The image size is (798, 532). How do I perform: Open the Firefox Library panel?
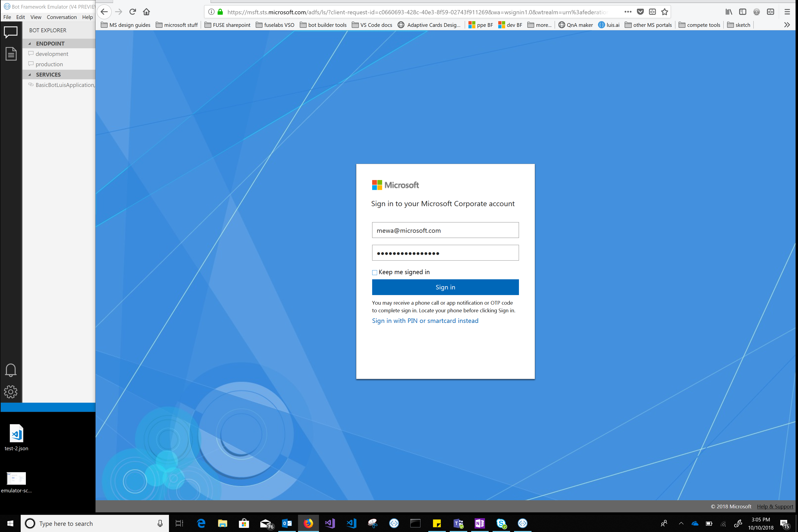(729, 12)
